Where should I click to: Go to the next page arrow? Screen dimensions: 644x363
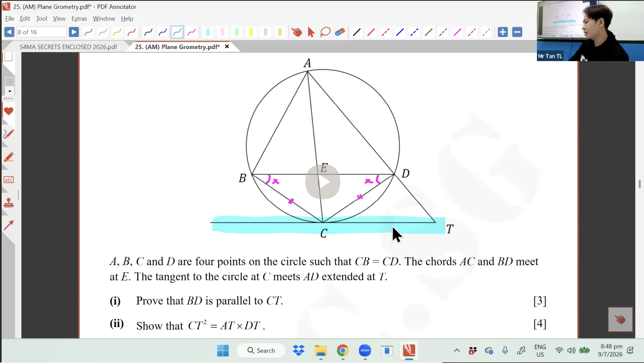[74, 32]
